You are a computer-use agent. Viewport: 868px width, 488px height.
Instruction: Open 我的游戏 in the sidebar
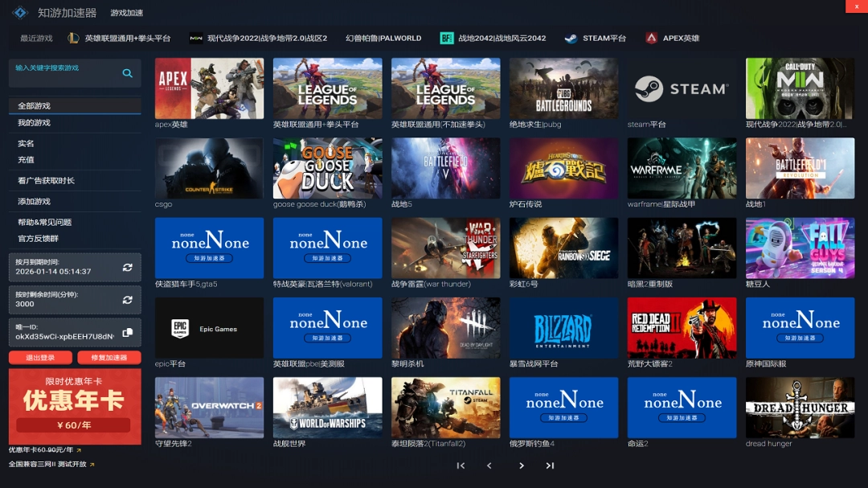(x=34, y=123)
